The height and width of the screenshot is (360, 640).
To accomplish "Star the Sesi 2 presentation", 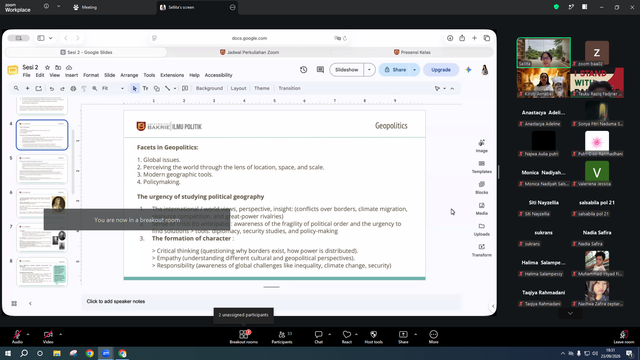I will 47,67.
